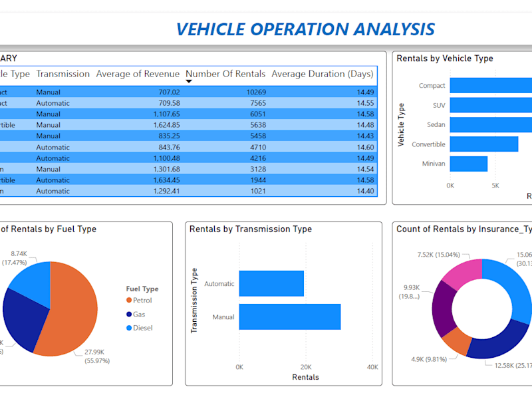The image size is (532, 399).
Task: Click revenue cell 835.25
Action: click(169, 136)
